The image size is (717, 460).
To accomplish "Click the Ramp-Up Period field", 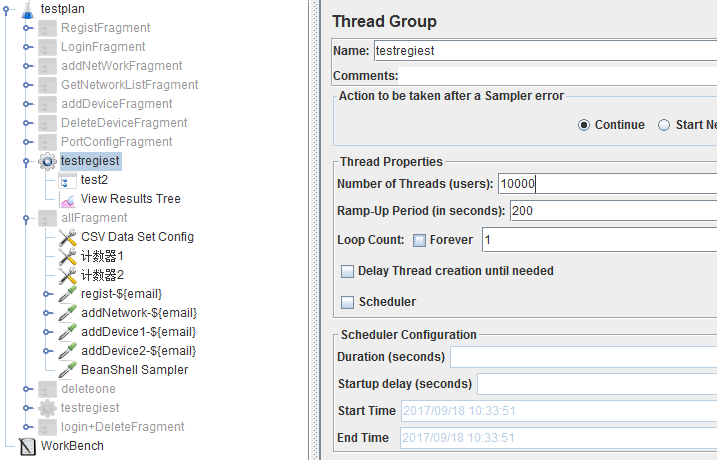I will click(x=614, y=211).
